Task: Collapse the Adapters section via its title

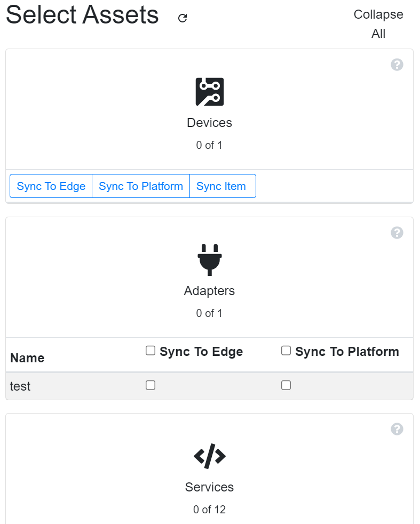Action: (209, 291)
